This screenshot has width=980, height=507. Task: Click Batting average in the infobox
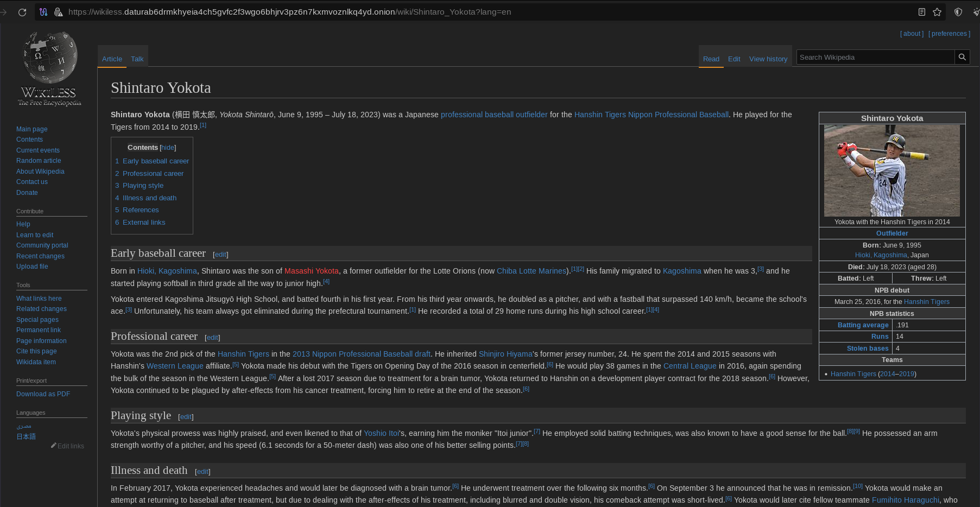point(863,325)
